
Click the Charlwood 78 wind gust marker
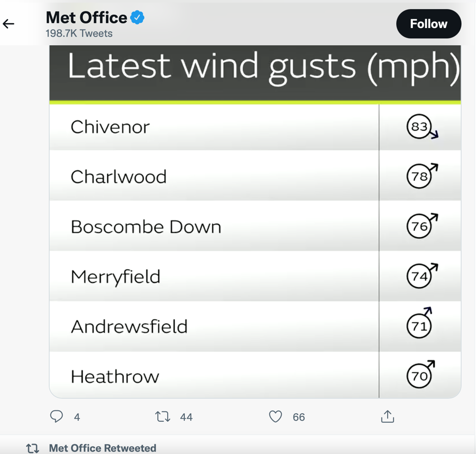pyautogui.click(x=422, y=176)
